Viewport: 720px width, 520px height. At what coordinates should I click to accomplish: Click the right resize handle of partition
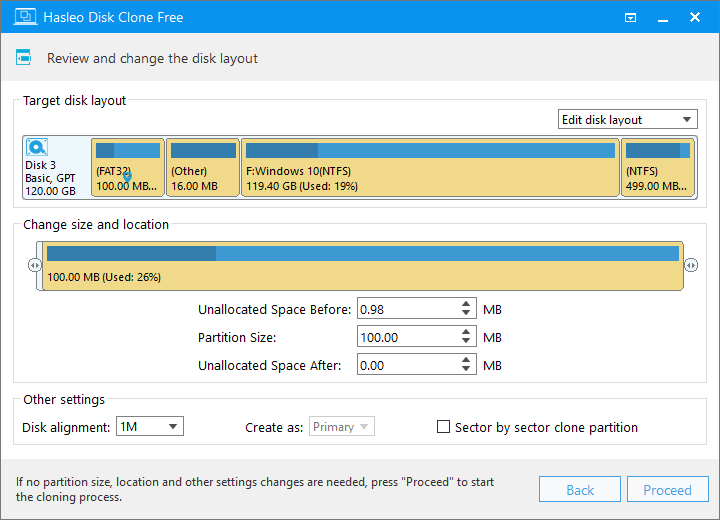point(691,265)
